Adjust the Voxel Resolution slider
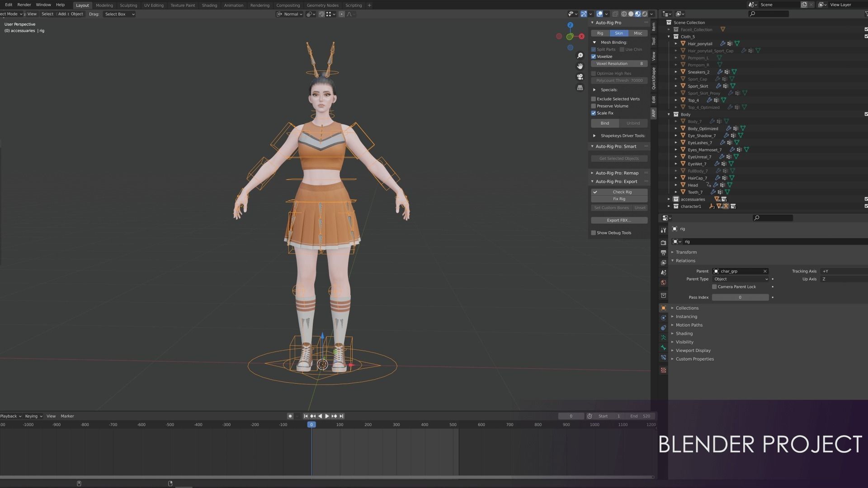 [x=619, y=64]
